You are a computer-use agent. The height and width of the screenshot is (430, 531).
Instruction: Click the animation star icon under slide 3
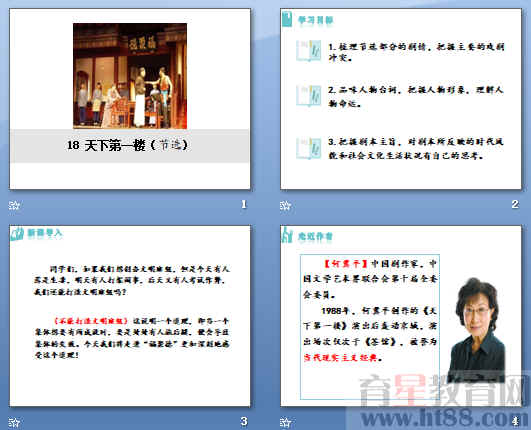click(14, 422)
